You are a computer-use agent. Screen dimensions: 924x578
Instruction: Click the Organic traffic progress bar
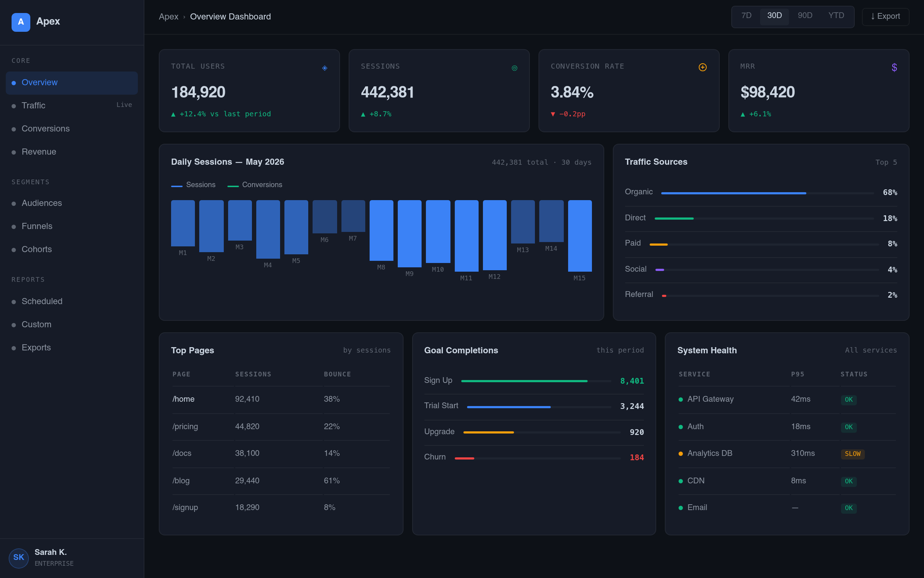767,193
